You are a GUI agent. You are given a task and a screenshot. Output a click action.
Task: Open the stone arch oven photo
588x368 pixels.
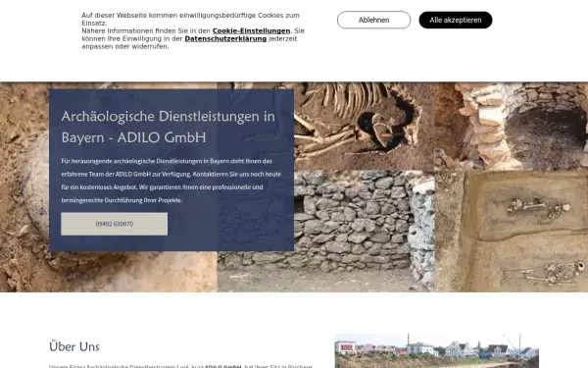tap(512, 127)
